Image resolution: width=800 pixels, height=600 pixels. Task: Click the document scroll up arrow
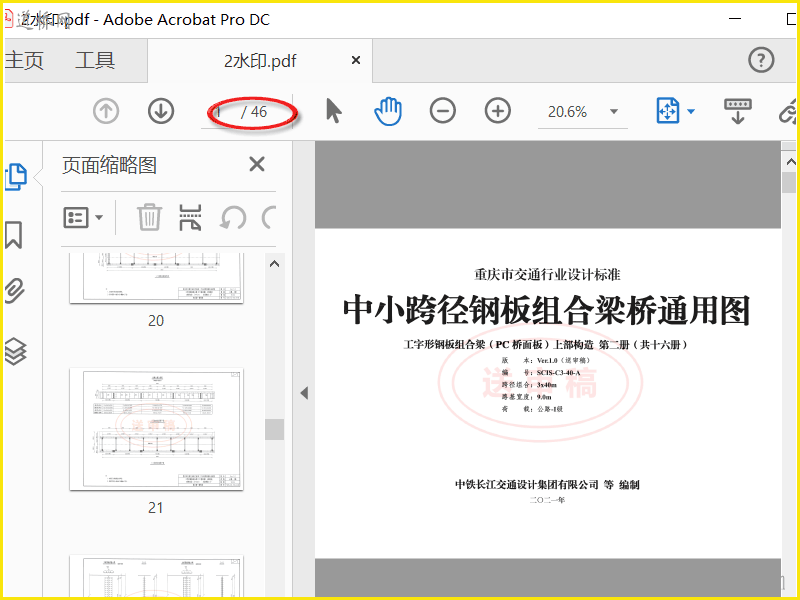coord(790,162)
